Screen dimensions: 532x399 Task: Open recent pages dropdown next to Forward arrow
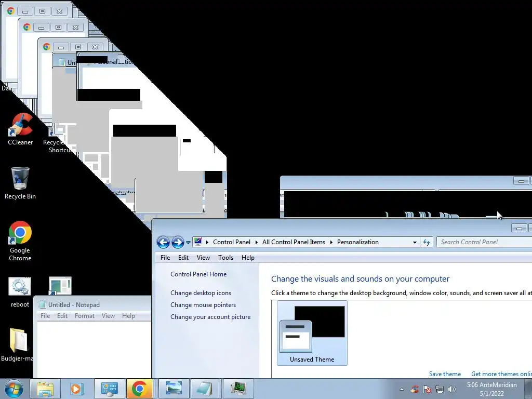[188, 243]
